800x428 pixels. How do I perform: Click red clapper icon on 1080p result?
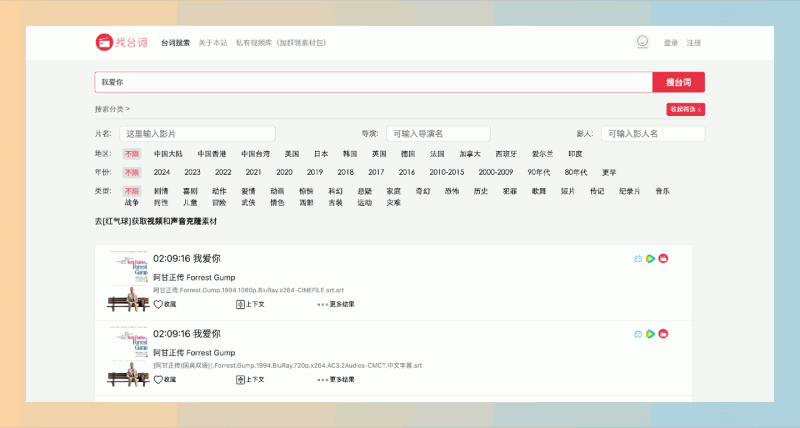663,259
